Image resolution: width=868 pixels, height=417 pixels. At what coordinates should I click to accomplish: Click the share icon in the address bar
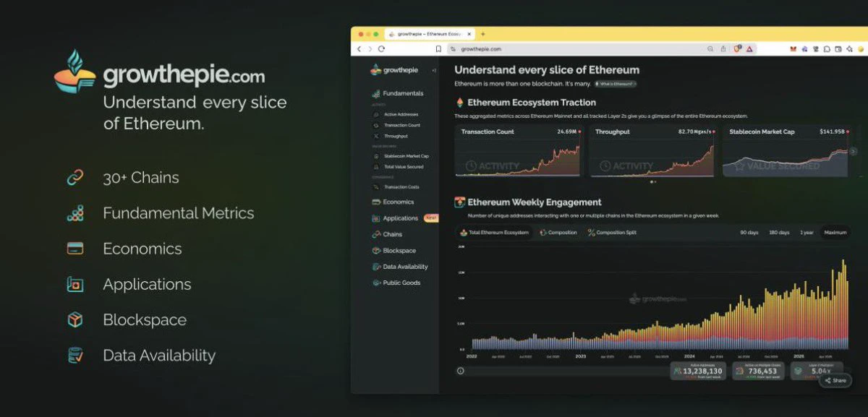723,49
